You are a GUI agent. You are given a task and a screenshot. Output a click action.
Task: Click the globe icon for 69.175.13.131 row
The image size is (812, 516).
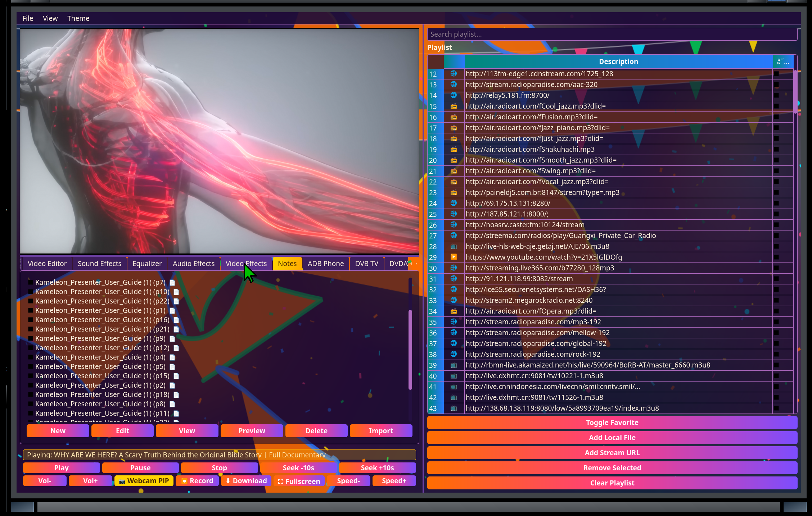pyautogui.click(x=454, y=203)
